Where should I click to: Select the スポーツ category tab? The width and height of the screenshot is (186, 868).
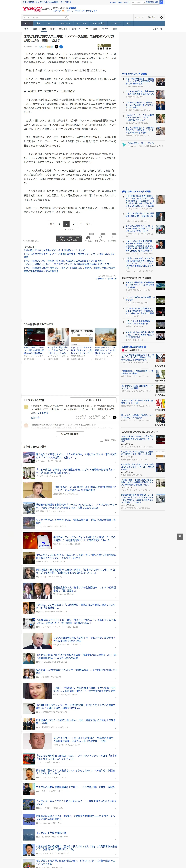(x=76, y=29)
